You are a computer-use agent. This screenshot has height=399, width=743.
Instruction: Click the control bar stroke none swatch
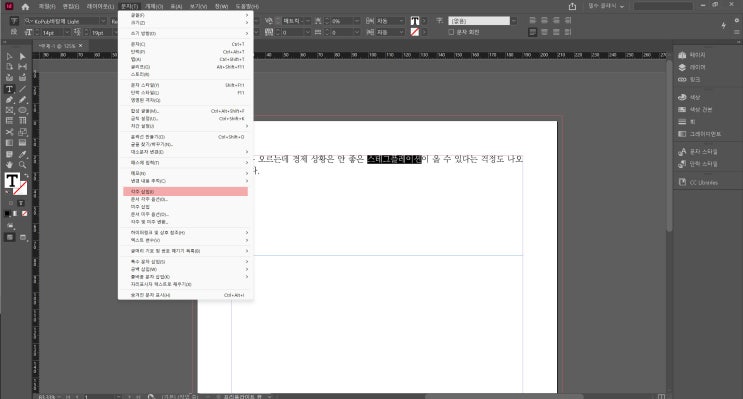[x=415, y=32]
